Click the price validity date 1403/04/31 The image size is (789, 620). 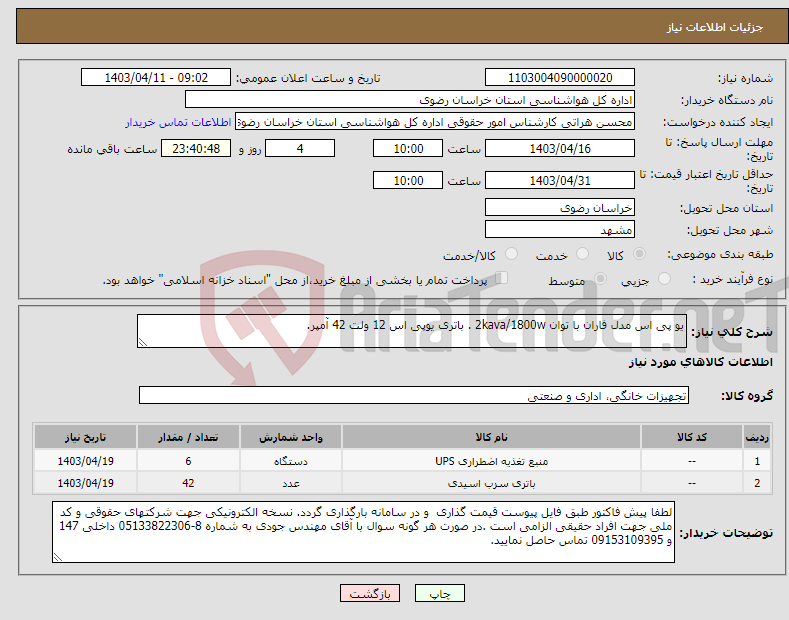click(x=560, y=180)
